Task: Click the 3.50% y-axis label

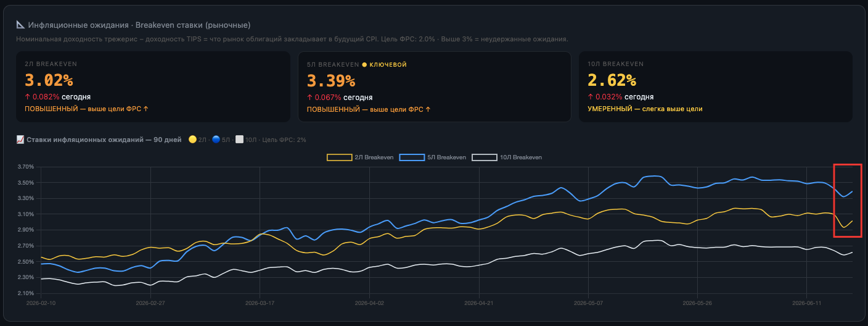Action: click(26, 183)
